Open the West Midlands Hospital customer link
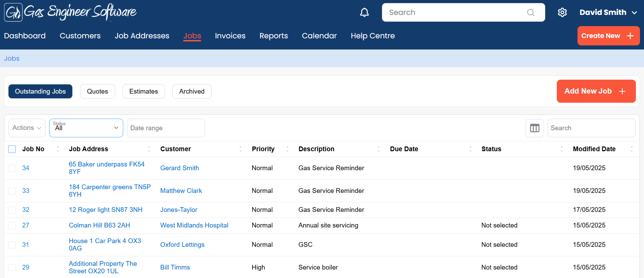 tap(194, 225)
